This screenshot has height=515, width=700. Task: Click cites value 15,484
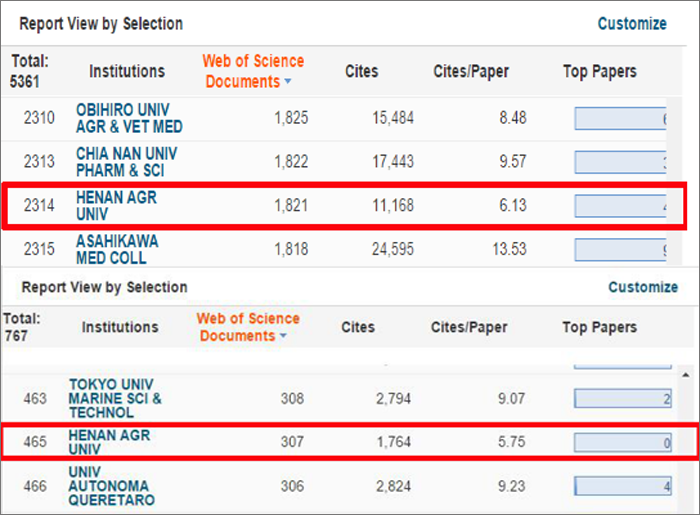click(x=393, y=118)
